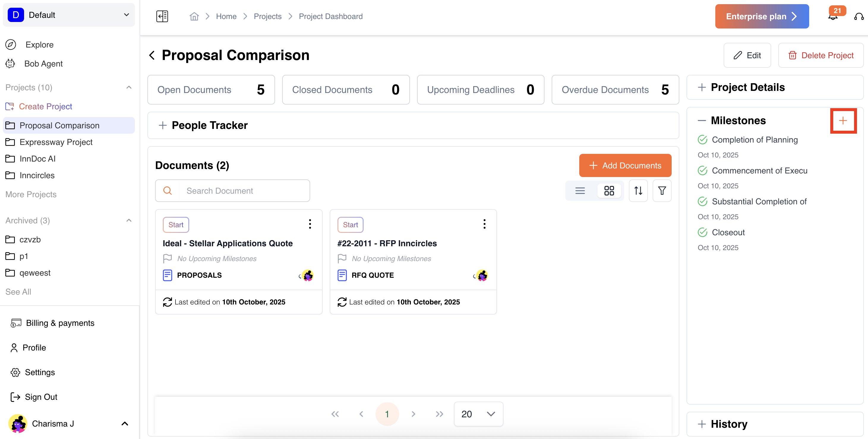Go back using the Proposal Comparison arrow

pyautogui.click(x=152, y=55)
